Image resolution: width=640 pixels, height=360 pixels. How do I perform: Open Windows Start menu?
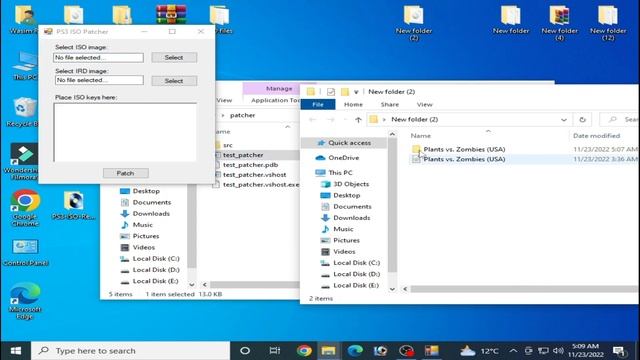click(16, 351)
